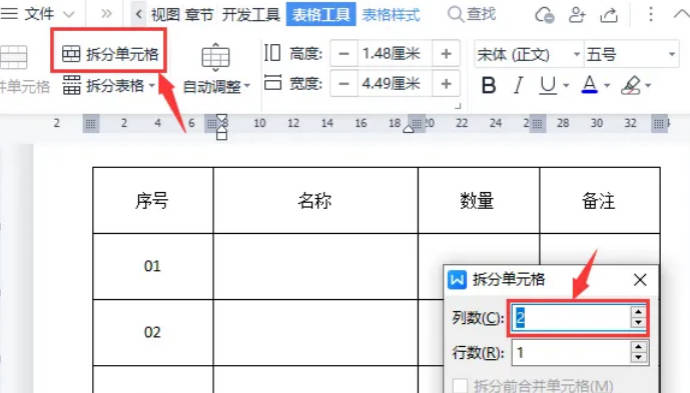Toggle 拆分前合并单元格 checkbox
This screenshot has height=393, width=690.
[460, 386]
